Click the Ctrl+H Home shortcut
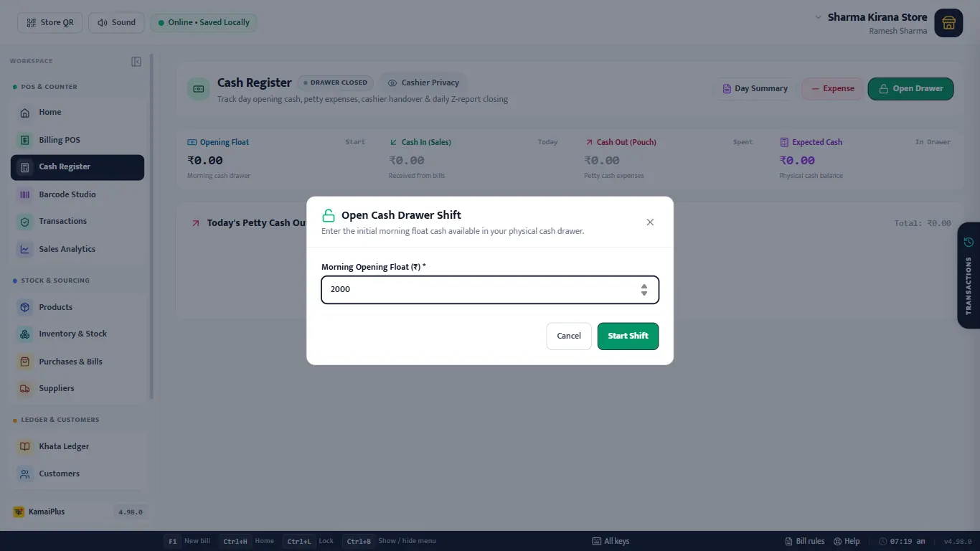980x551 pixels. (x=247, y=541)
